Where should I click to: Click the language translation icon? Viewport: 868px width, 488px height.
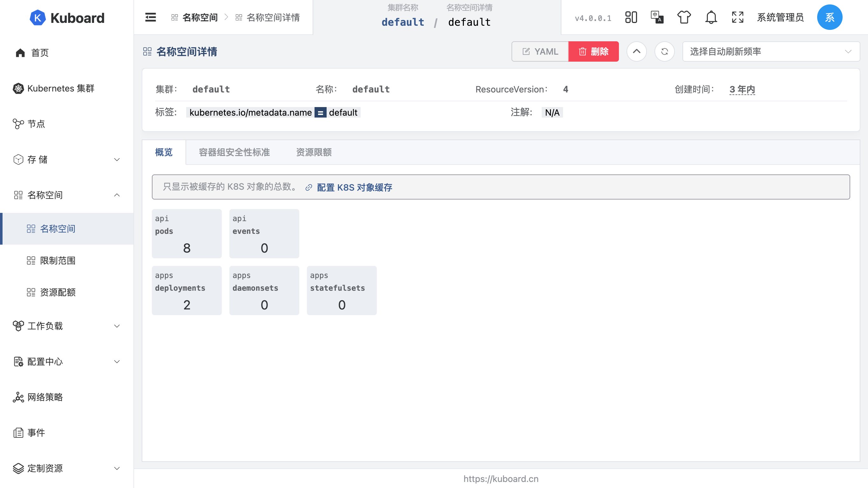(x=657, y=17)
